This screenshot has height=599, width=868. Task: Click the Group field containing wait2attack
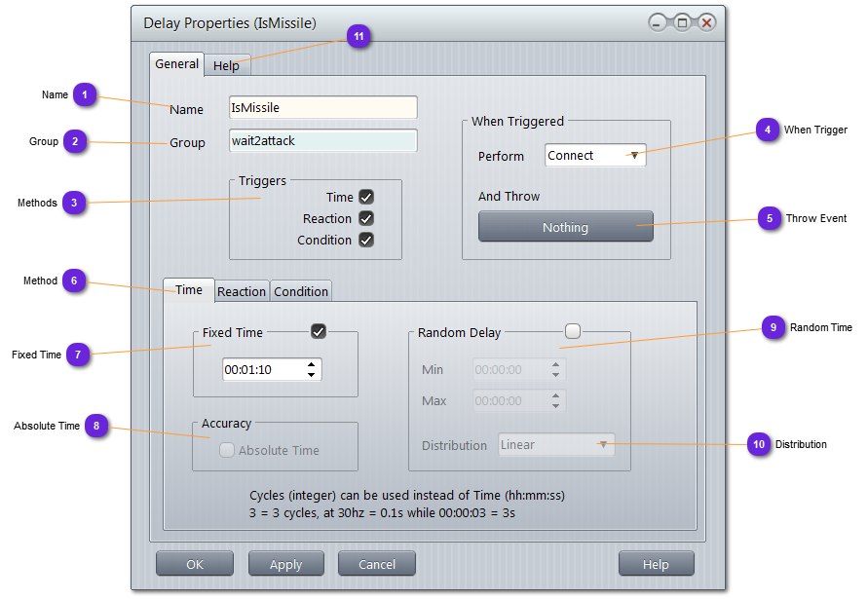click(x=322, y=141)
